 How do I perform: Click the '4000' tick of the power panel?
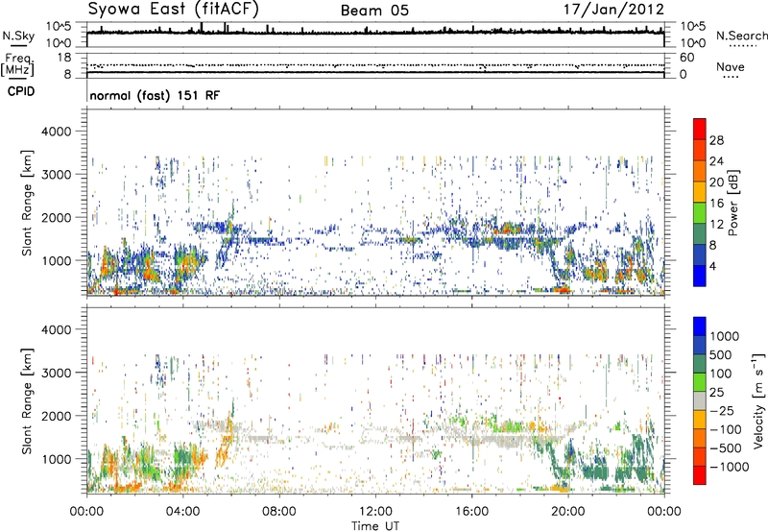pyautogui.click(x=56, y=132)
